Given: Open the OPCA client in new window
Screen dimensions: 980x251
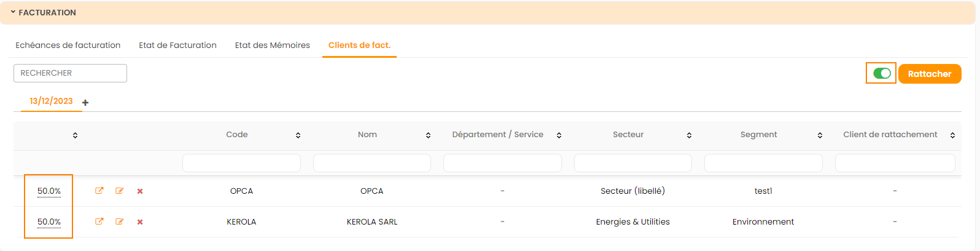Looking at the screenshot, I should tap(99, 191).
